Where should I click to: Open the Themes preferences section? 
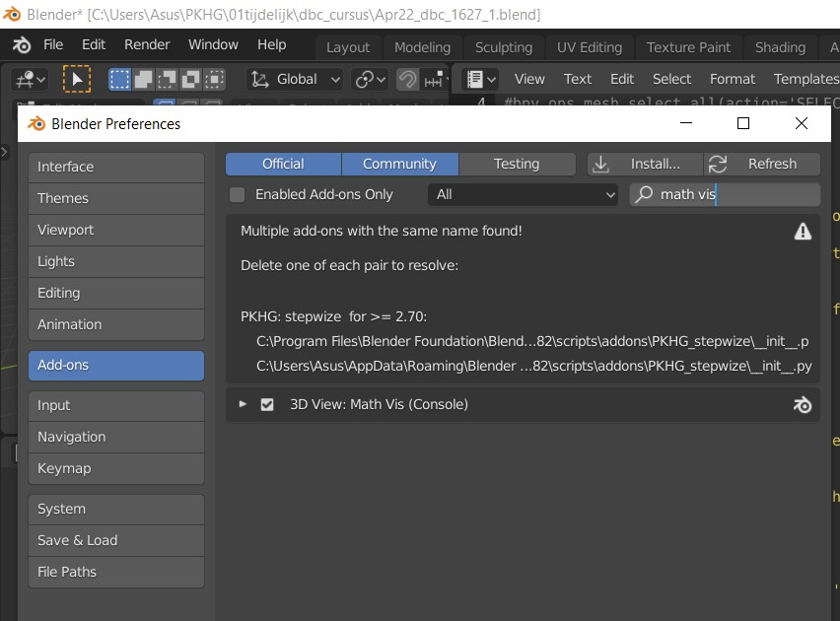click(x=116, y=199)
